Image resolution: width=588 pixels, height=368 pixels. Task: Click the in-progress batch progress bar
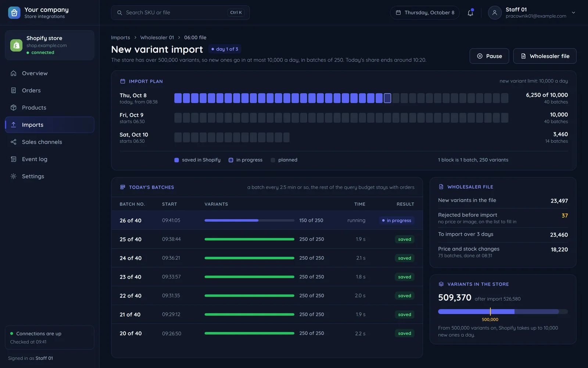(x=249, y=220)
